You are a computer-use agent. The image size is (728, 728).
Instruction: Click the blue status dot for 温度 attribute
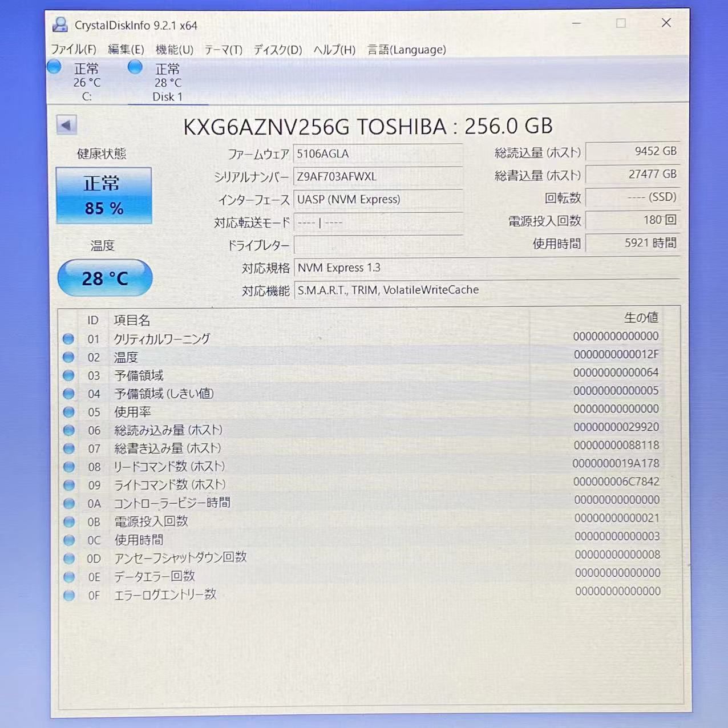coord(68,357)
